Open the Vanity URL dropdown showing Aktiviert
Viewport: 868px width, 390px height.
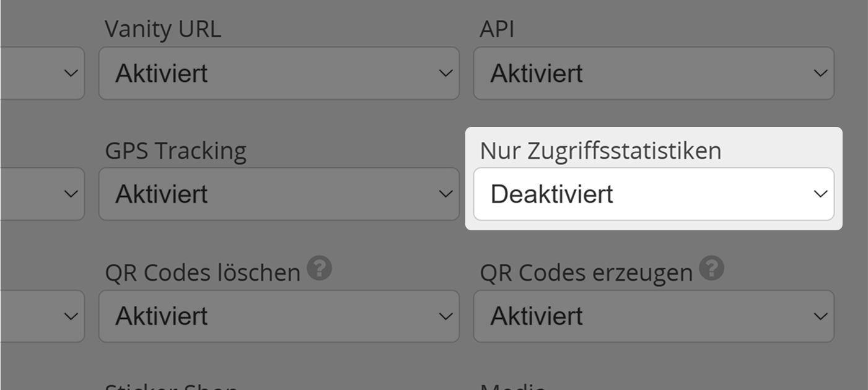279,73
